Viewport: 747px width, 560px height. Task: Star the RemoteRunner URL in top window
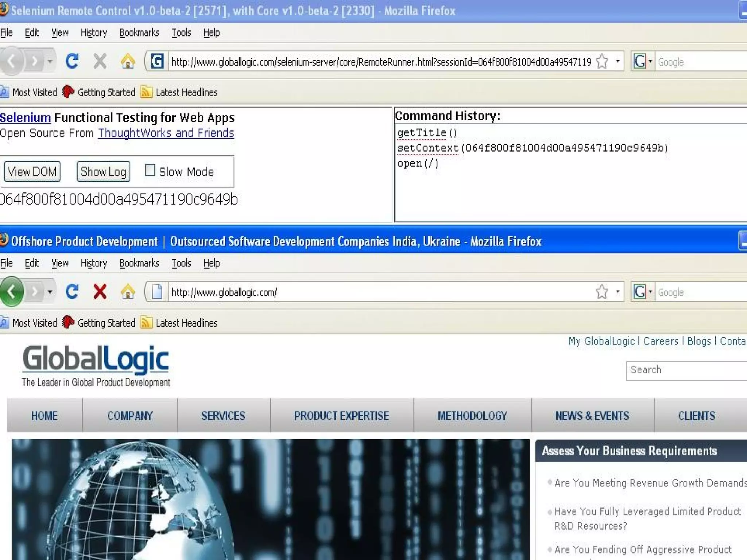pyautogui.click(x=602, y=61)
